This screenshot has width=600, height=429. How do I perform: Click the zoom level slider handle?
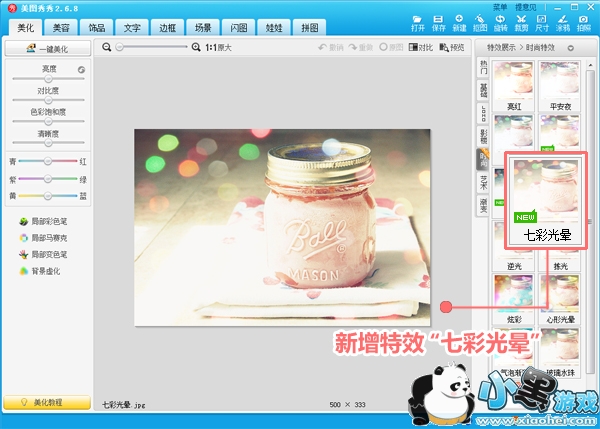coord(120,47)
